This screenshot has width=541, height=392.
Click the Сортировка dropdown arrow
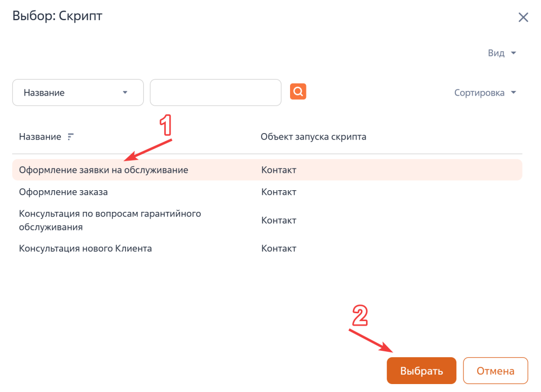pyautogui.click(x=513, y=92)
